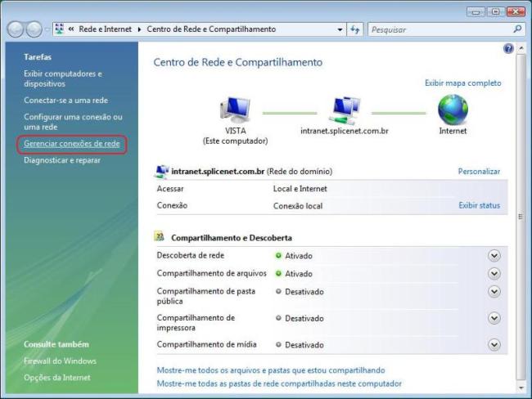Viewport: 532px width, 399px height.
Task: Click the Conexão local value
Action: (298, 206)
